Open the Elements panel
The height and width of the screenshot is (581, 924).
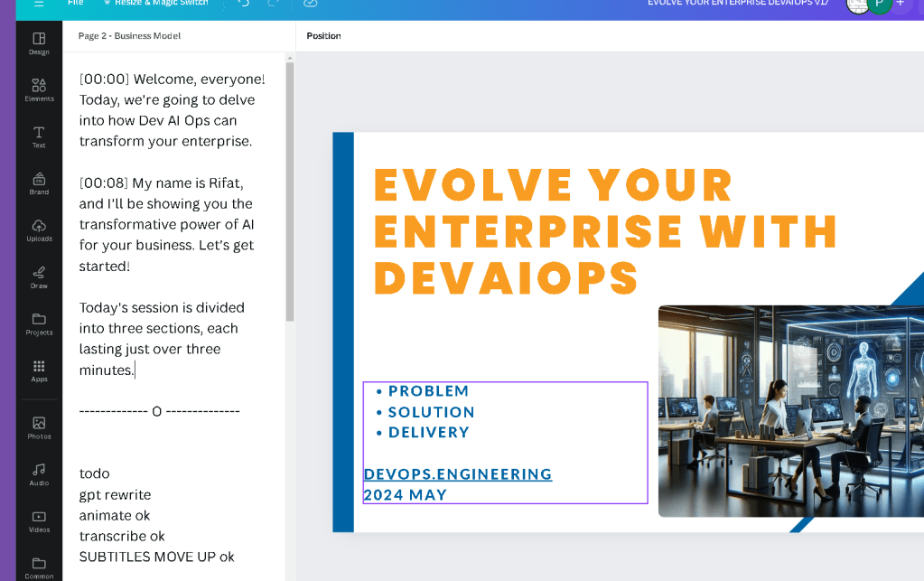pos(39,90)
